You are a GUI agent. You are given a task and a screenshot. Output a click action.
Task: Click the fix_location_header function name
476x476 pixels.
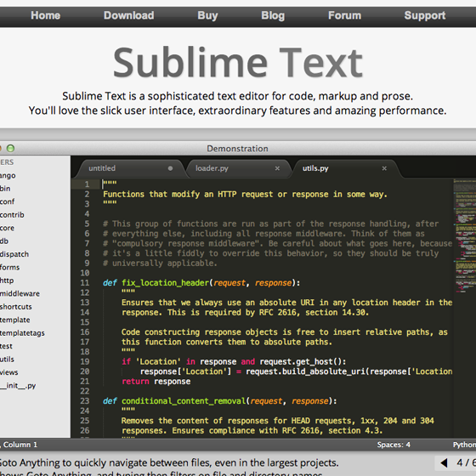click(x=166, y=283)
